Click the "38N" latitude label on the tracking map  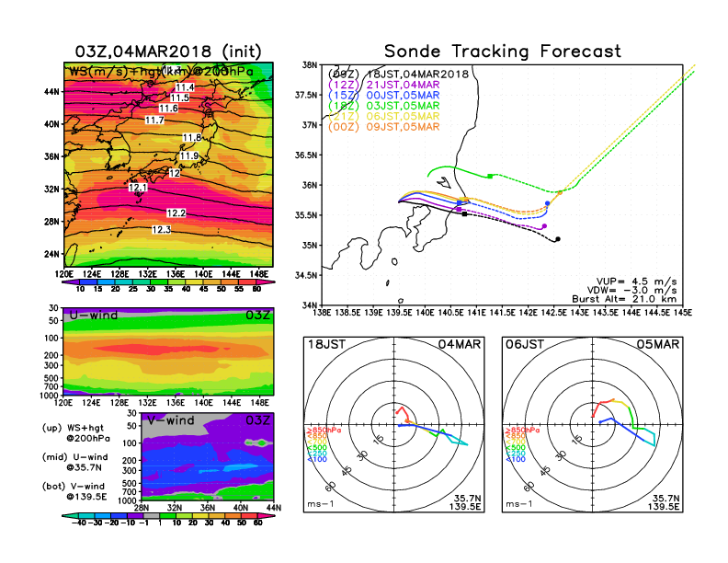(x=309, y=64)
